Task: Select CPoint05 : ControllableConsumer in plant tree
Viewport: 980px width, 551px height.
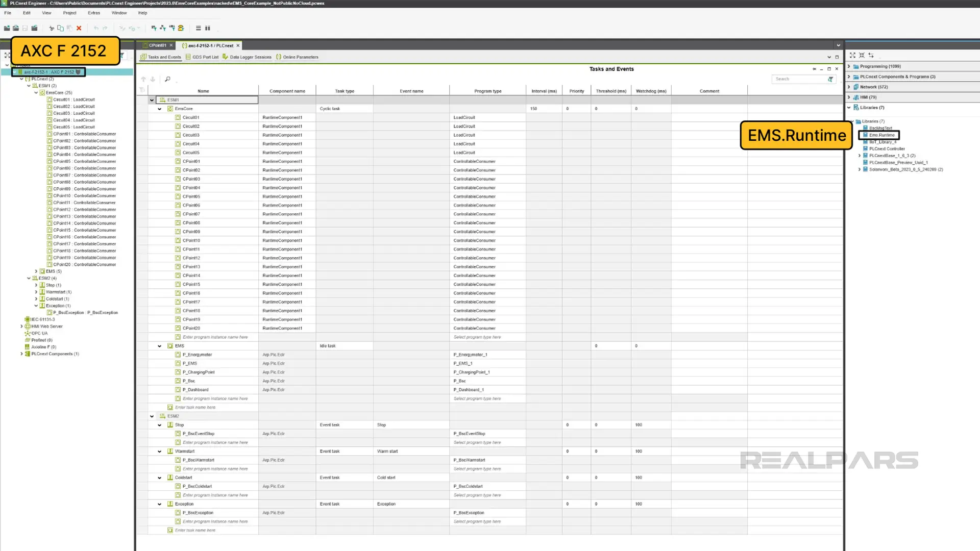Action: (81, 161)
